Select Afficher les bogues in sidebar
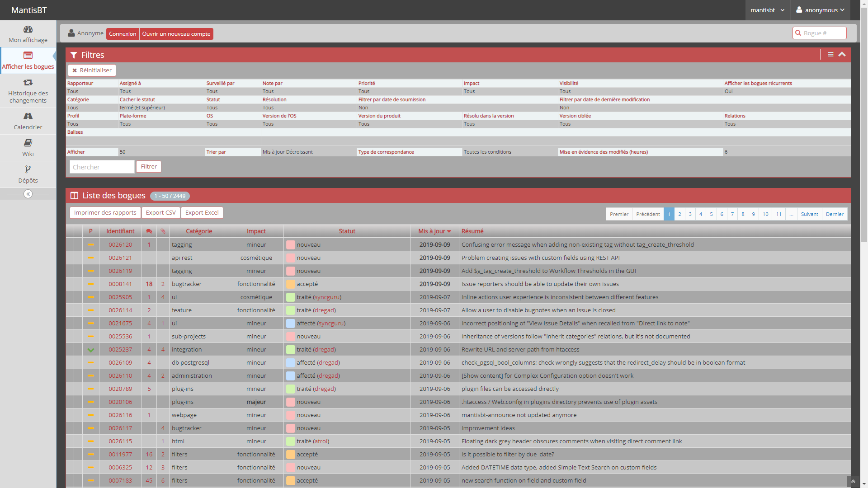Screen dimensions: 868x488 [28, 61]
